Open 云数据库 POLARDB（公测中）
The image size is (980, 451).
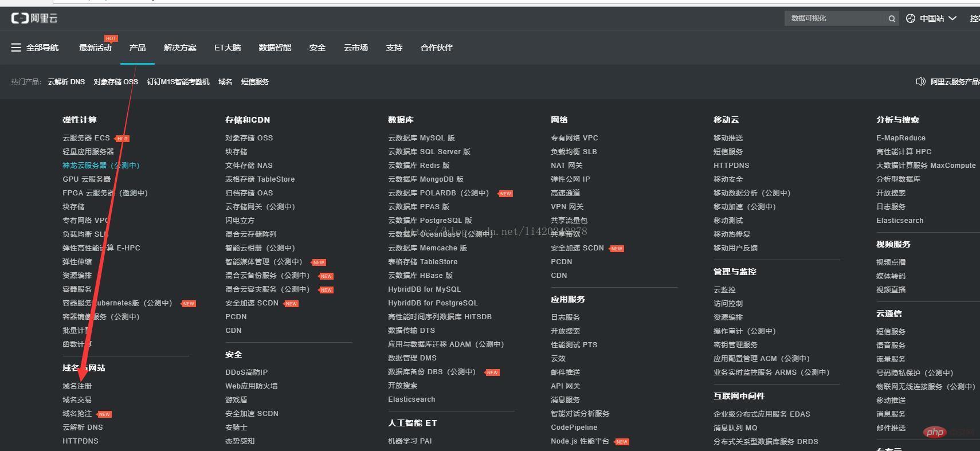tap(438, 193)
